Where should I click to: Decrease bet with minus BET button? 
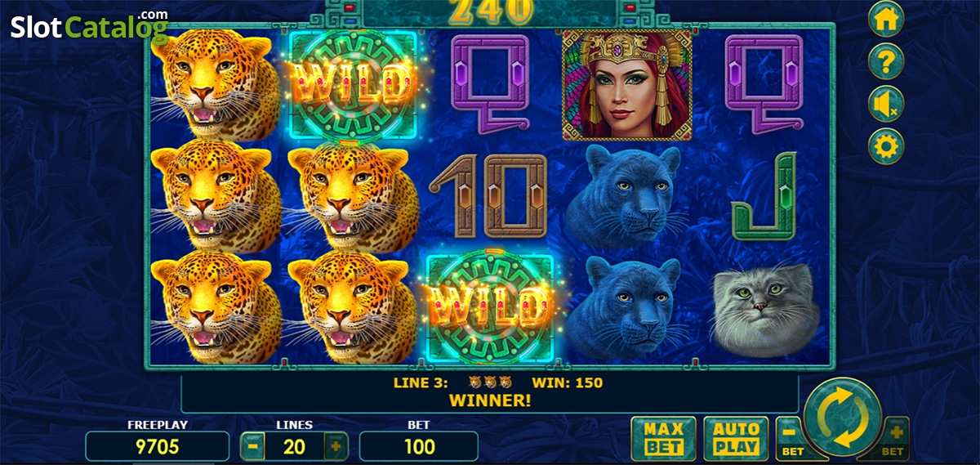pos(790,438)
